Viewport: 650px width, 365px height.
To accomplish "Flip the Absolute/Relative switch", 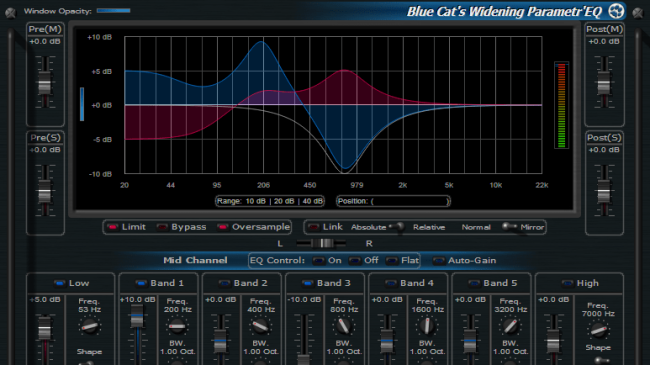I will point(398,227).
